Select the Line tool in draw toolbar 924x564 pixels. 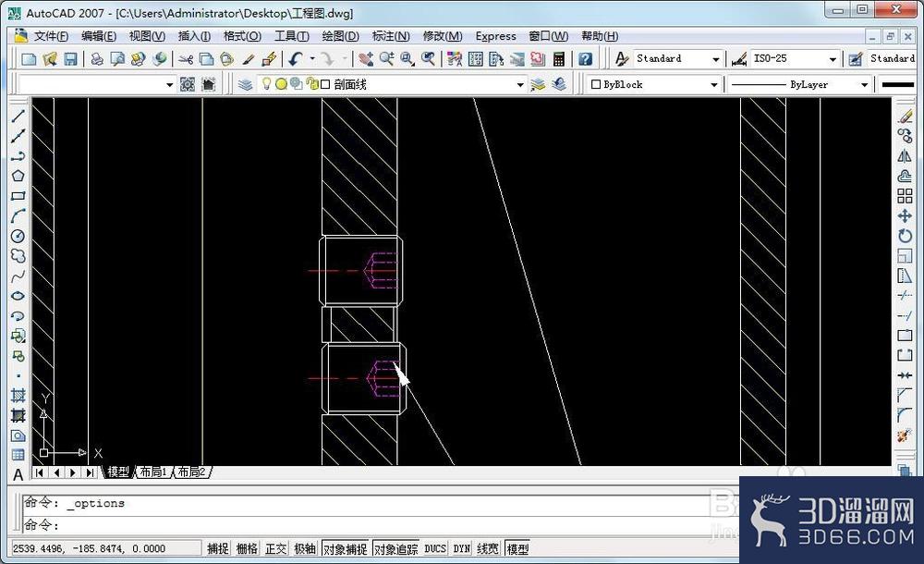pyautogui.click(x=18, y=116)
